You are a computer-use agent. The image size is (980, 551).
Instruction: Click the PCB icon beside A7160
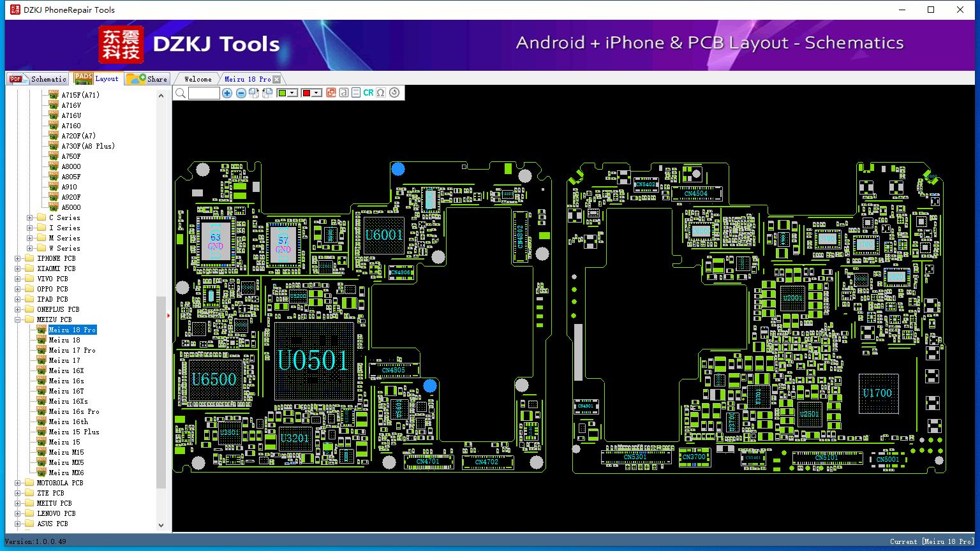(54, 126)
